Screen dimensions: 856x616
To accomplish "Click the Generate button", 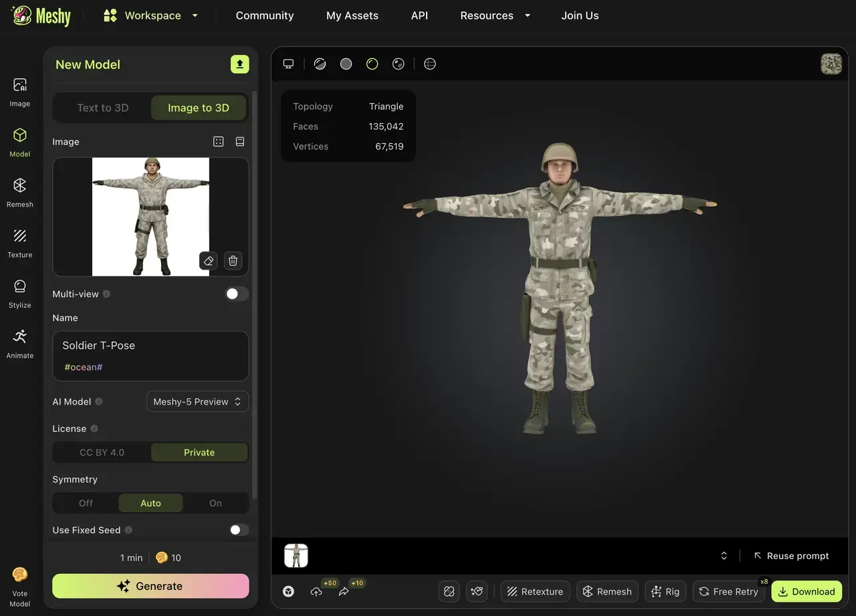I will click(150, 586).
